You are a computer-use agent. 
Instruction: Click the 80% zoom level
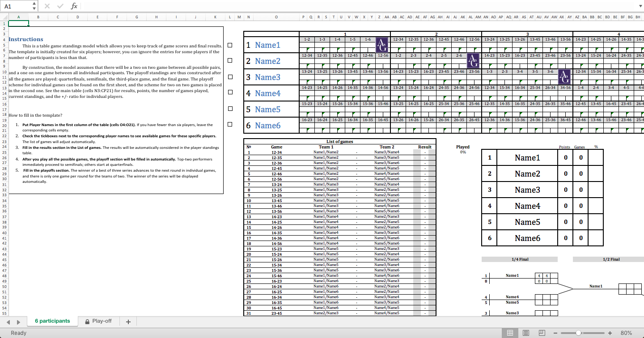point(626,333)
